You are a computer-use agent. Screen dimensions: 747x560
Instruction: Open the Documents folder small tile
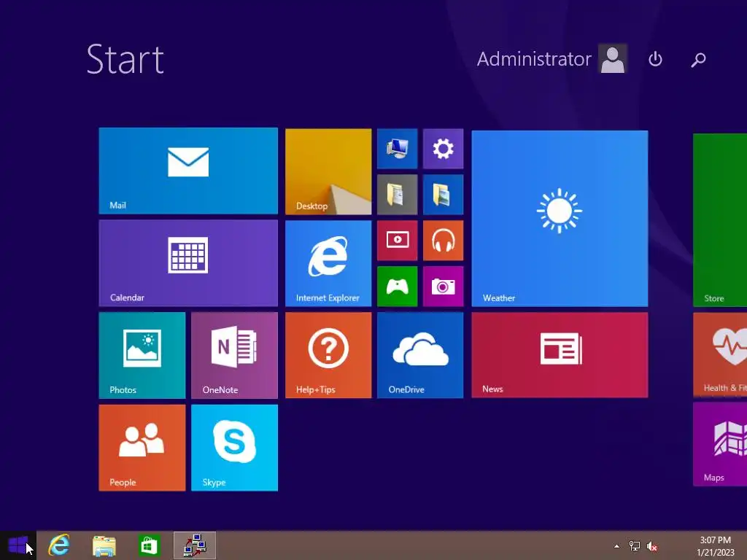398,194
